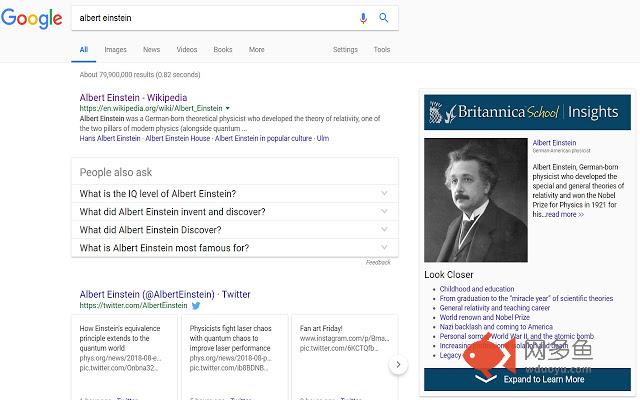This screenshot has width=640, height=400.
Task: Switch to the Videos tab
Action: (x=187, y=49)
